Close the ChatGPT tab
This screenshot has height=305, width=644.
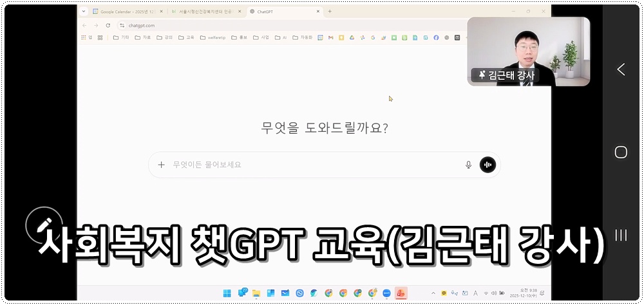tap(318, 12)
